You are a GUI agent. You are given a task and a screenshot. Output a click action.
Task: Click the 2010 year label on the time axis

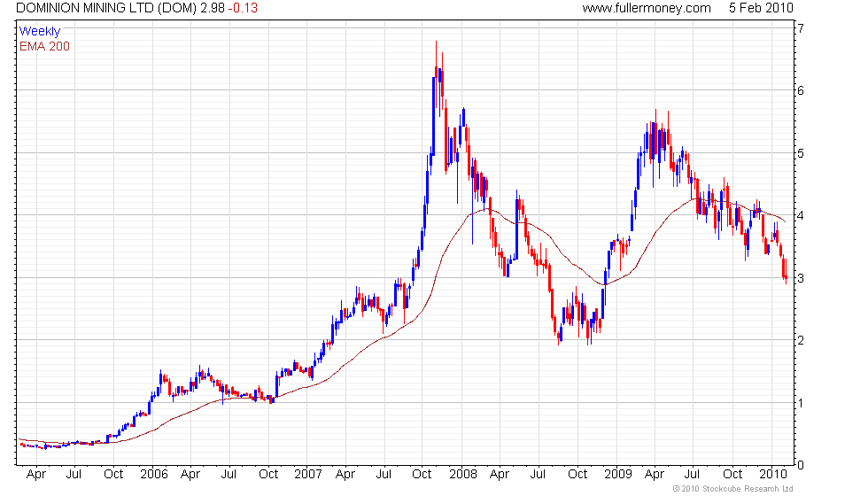tap(772, 475)
